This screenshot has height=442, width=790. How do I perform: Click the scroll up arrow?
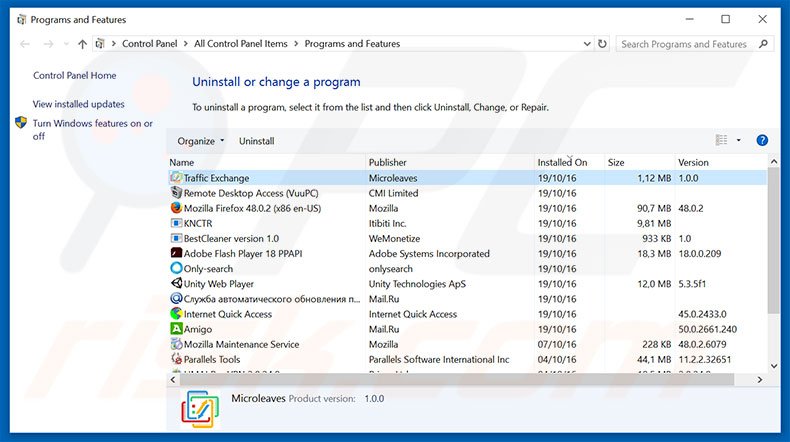(x=774, y=161)
